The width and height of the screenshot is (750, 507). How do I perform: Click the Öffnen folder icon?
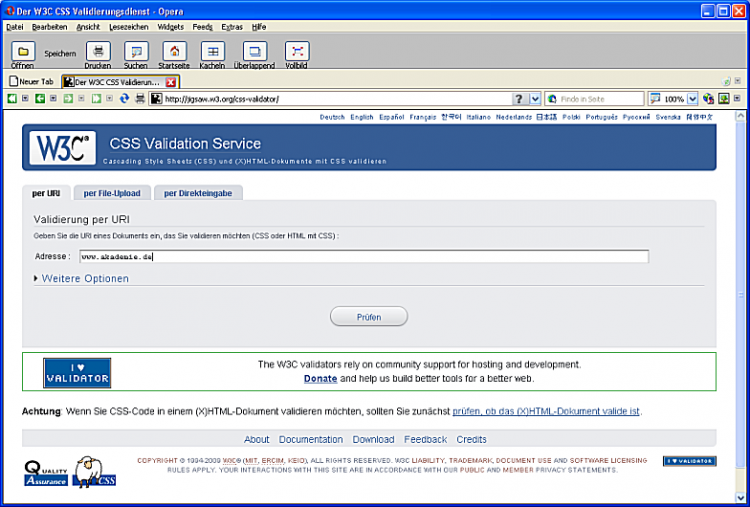[x=22, y=51]
